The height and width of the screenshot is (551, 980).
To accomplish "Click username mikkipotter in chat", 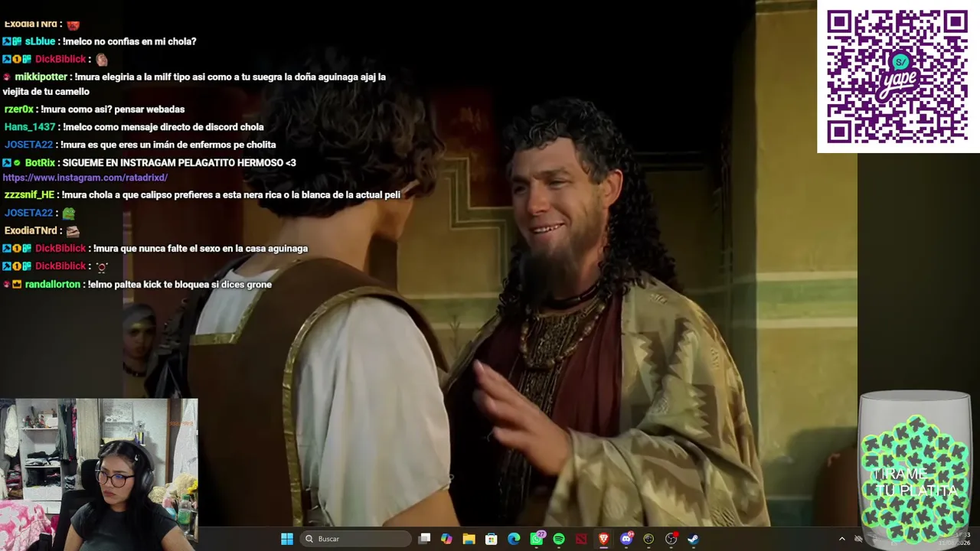I will tap(41, 77).
